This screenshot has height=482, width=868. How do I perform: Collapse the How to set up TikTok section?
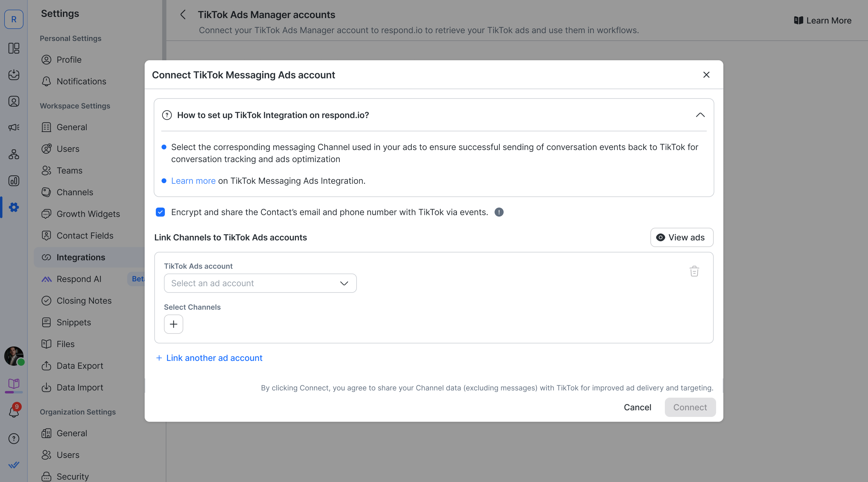pyautogui.click(x=700, y=115)
